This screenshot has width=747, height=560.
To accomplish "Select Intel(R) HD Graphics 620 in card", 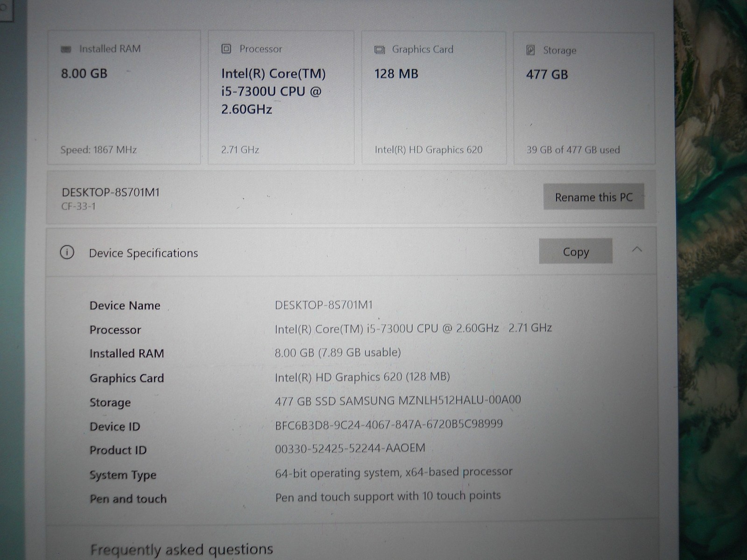I will [x=428, y=150].
